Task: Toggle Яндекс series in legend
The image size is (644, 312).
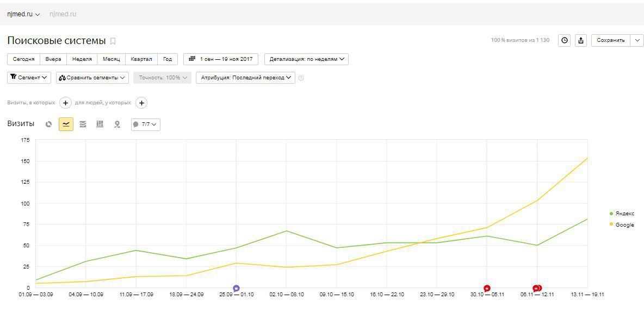Action: 622,214
